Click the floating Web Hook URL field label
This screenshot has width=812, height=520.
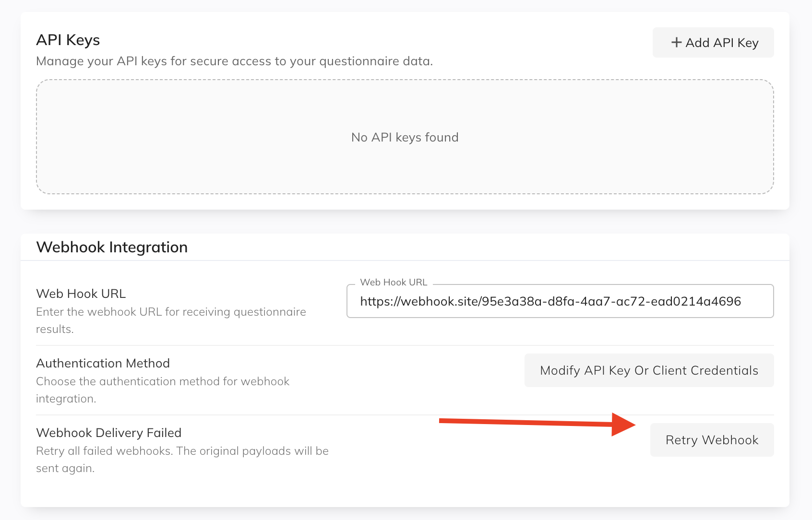coord(394,283)
